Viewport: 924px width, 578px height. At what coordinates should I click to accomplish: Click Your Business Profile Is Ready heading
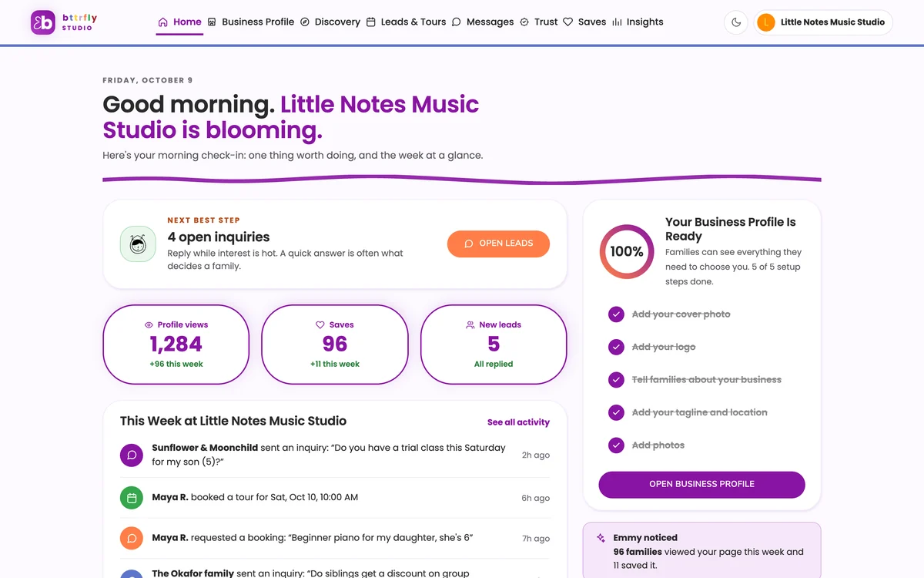tap(731, 229)
